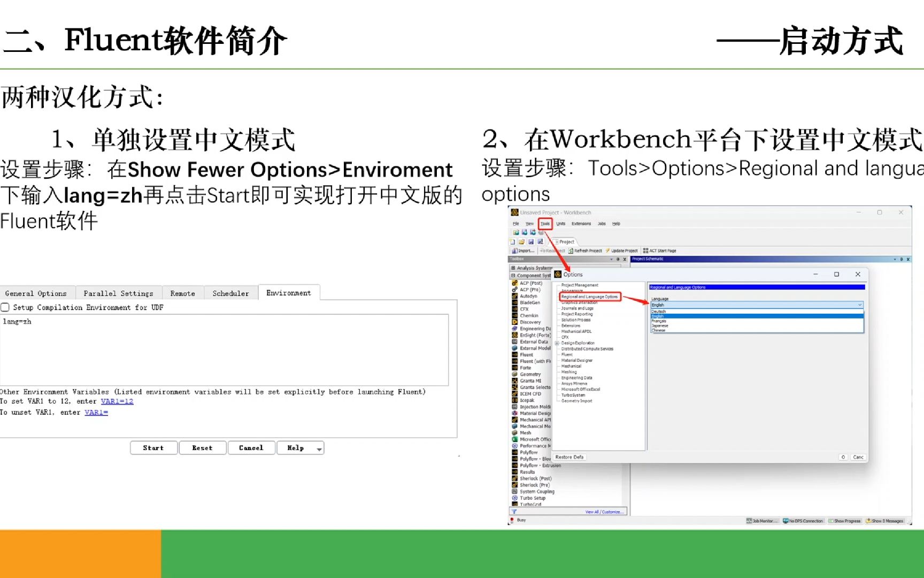Click the Discovery component icon

pyautogui.click(x=515, y=322)
